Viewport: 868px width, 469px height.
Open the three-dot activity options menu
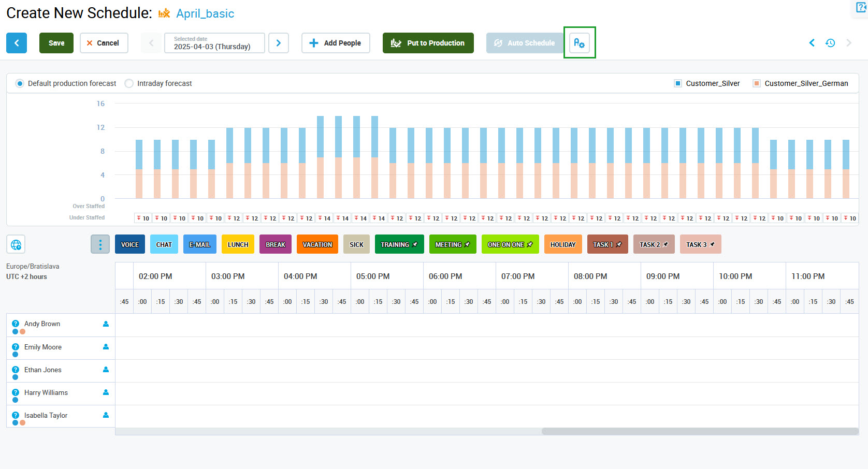(x=100, y=244)
